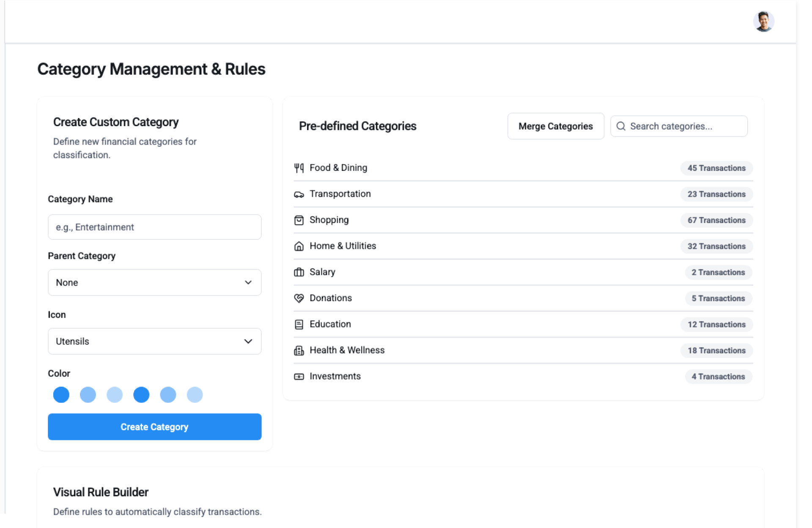Image resolution: width=812 pixels, height=528 pixels.
Task: Pick the first color swatch
Action: (x=61, y=395)
